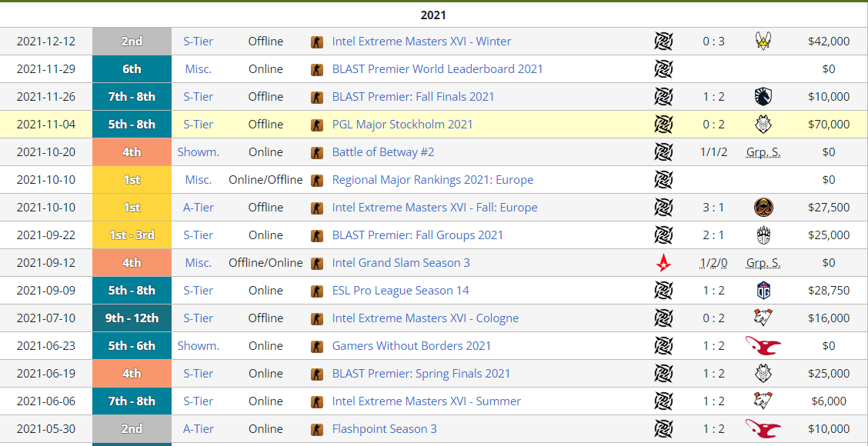Click the Virtus.pro logo in the IEM Cologne row
This screenshot has height=446, width=868.
pos(763,318)
